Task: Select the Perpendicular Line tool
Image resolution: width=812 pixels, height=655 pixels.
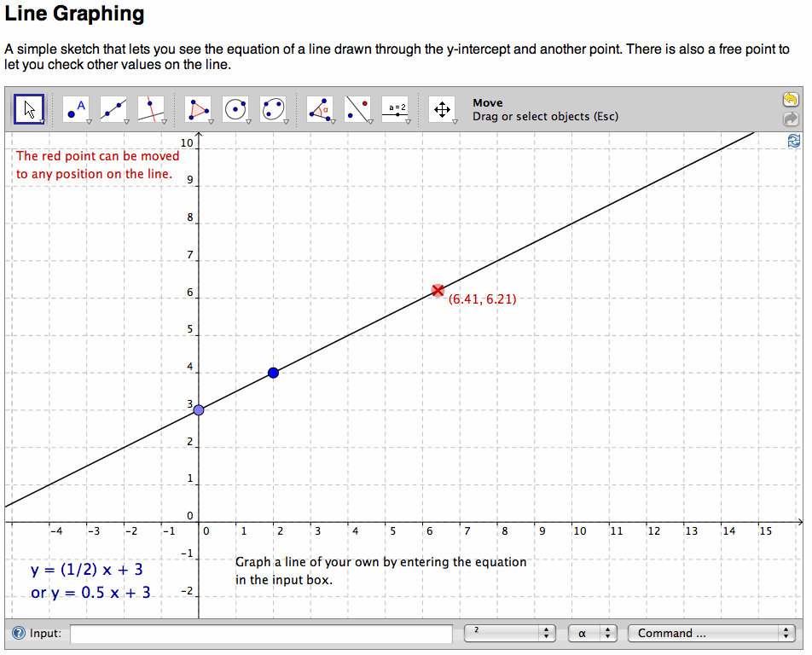Action: 153,108
